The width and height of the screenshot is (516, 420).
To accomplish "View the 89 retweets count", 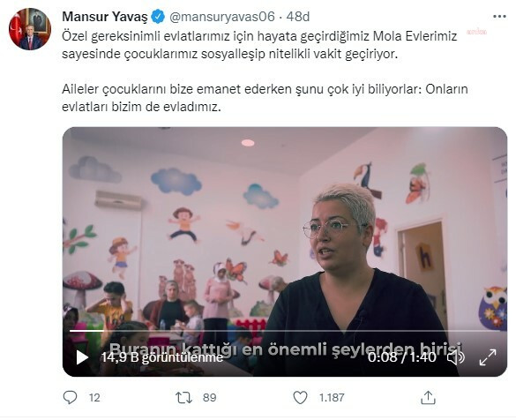I will point(210,398).
